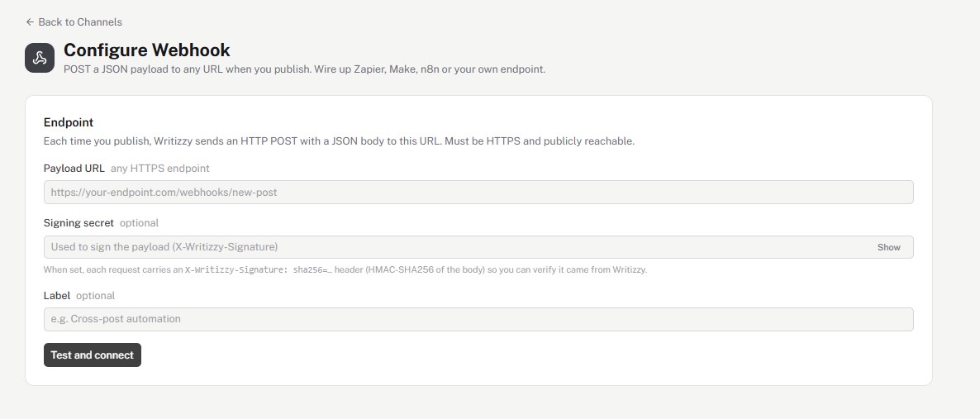Focus the Payload URL input field

pos(478,192)
